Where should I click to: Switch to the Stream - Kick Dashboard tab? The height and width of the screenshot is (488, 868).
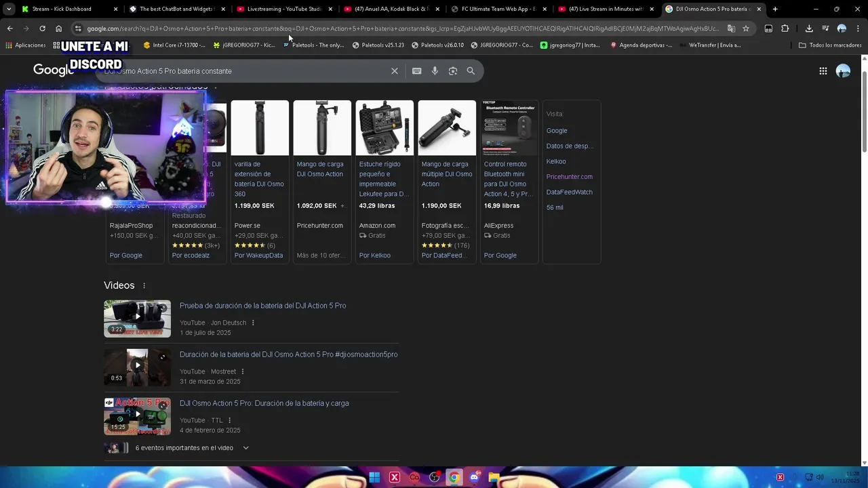(x=69, y=9)
